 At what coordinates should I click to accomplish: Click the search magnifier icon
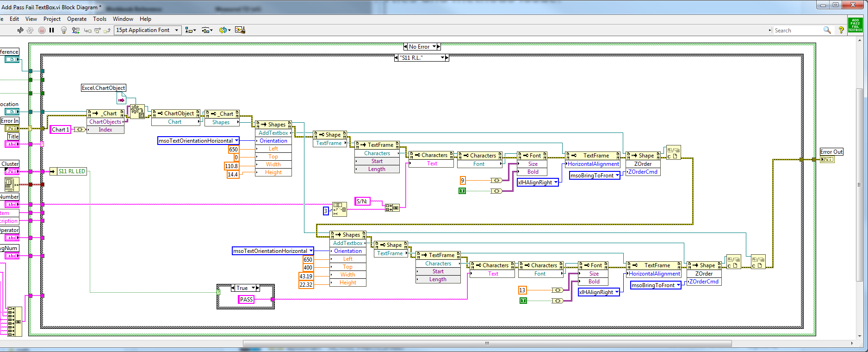tap(827, 30)
